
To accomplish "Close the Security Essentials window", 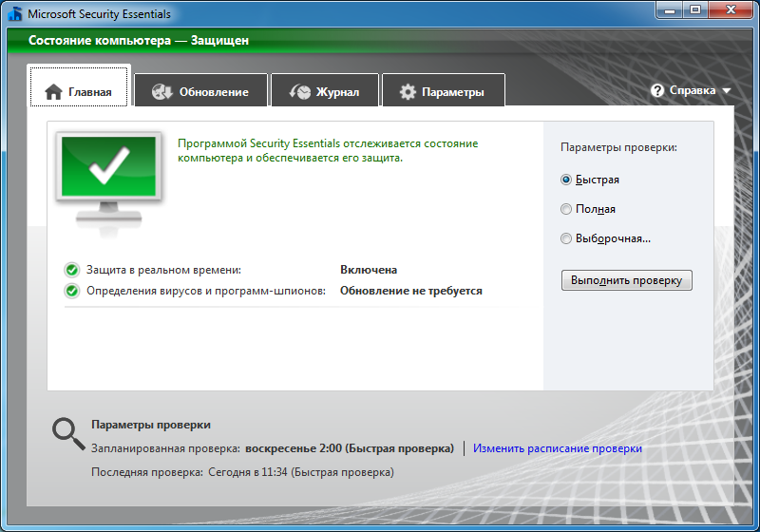I will click(731, 10).
